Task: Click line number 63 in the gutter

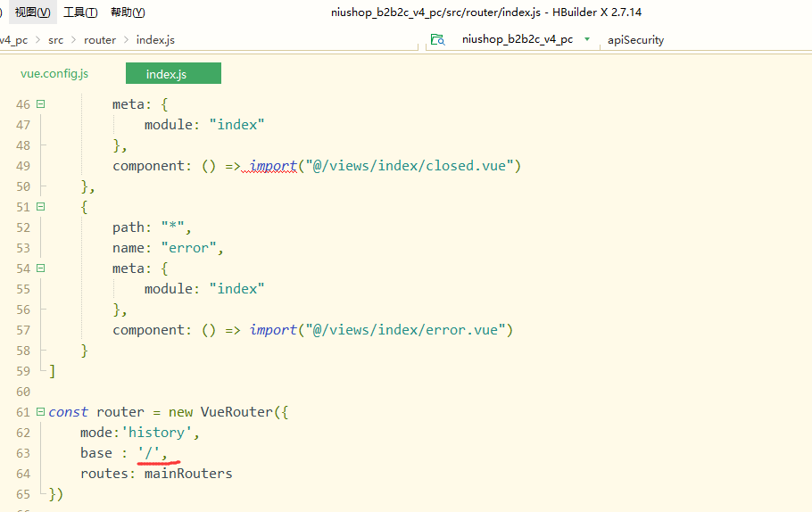Action: pyautogui.click(x=22, y=453)
